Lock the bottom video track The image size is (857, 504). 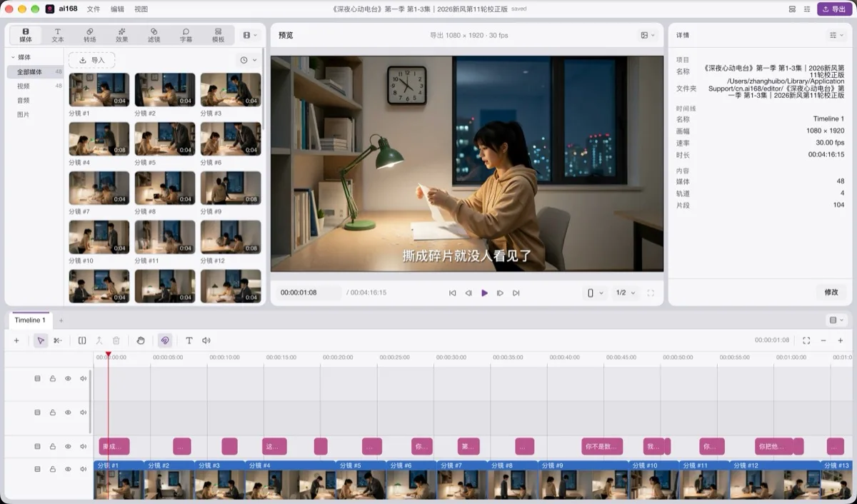pyautogui.click(x=53, y=469)
